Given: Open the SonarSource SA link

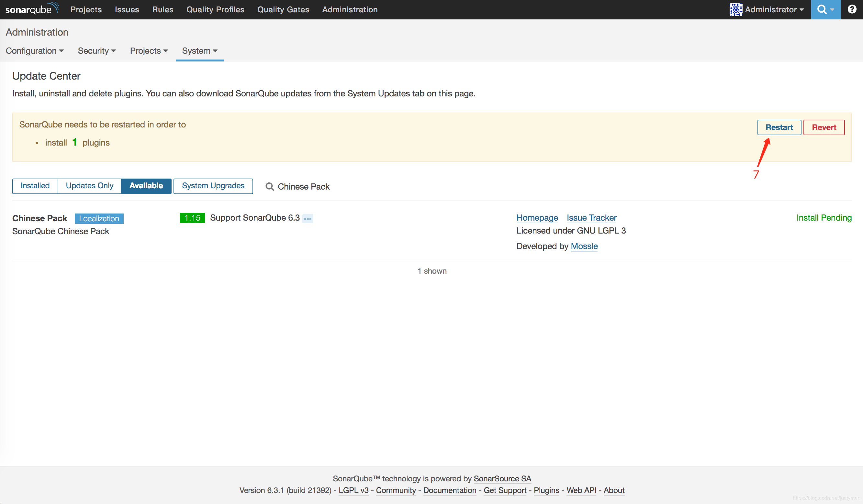Looking at the screenshot, I should [502, 478].
